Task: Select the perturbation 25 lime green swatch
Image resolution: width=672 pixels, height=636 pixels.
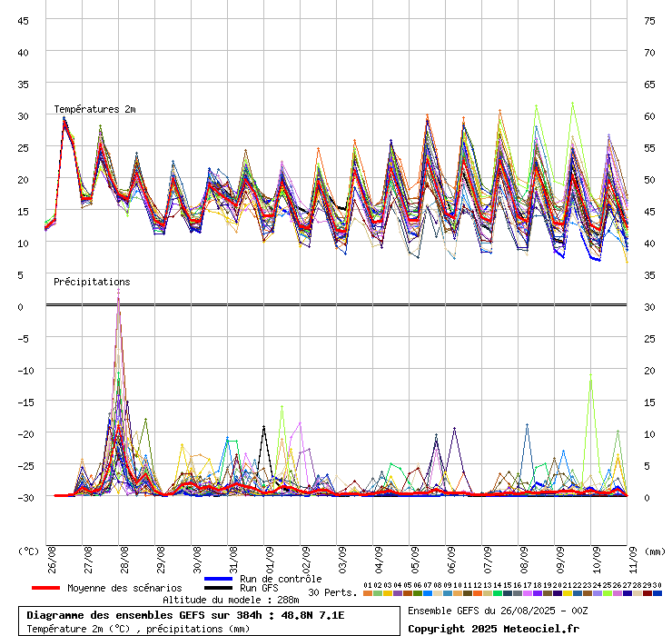Action: click(x=607, y=593)
